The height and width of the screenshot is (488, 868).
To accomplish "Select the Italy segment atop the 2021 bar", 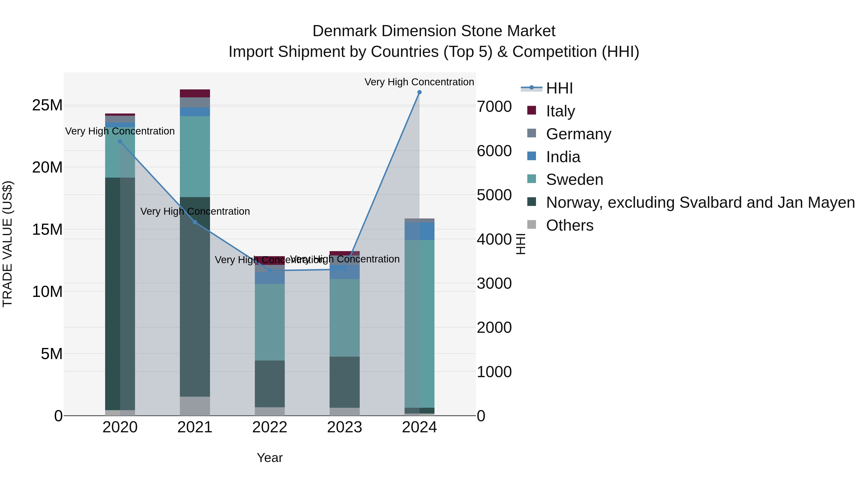I will [x=195, y=93].
